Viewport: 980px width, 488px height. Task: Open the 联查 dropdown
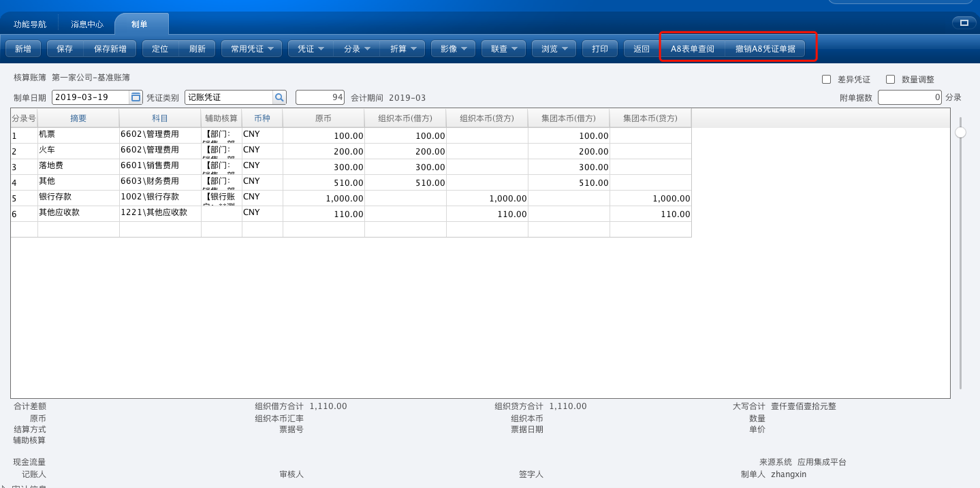[x=504, y=49]
